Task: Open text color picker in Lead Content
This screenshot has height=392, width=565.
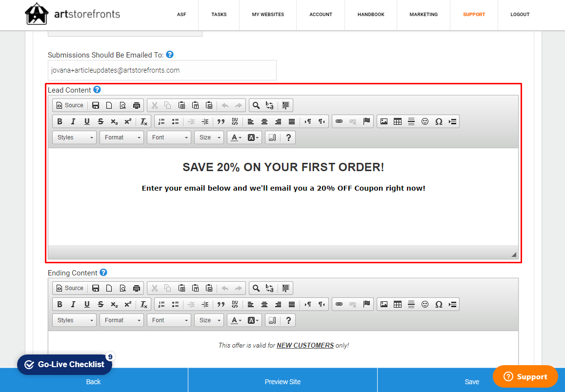Action: [236, 137]
